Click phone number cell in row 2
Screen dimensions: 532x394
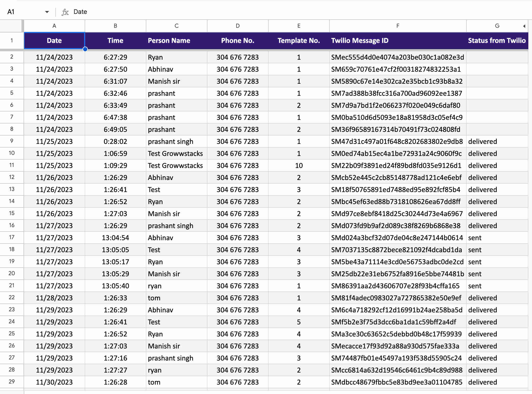[238, 57]
